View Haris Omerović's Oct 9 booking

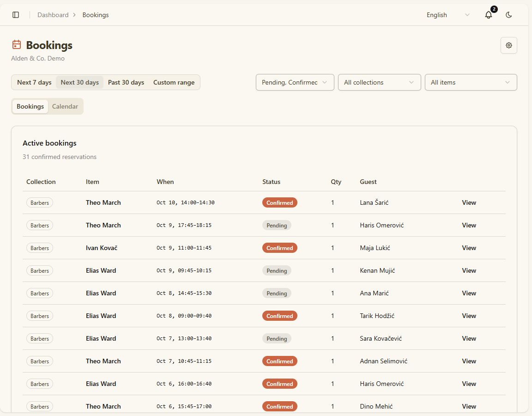(x=469, y=225)
